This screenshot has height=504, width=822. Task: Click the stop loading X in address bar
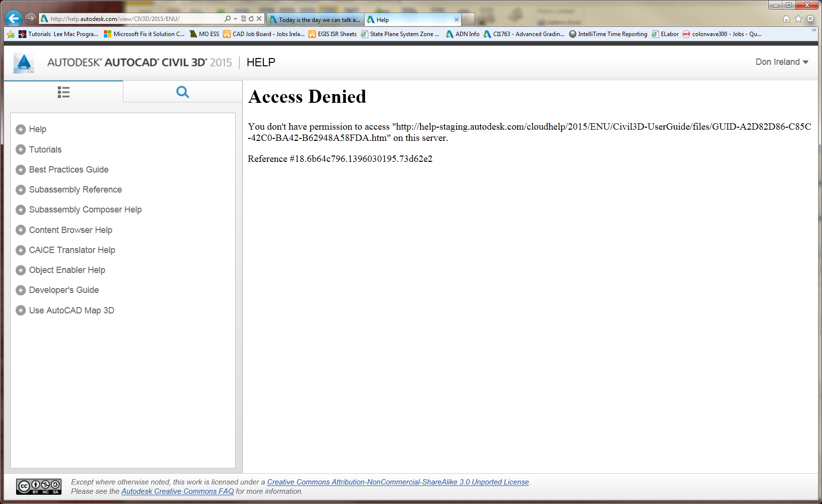point(259,19)
